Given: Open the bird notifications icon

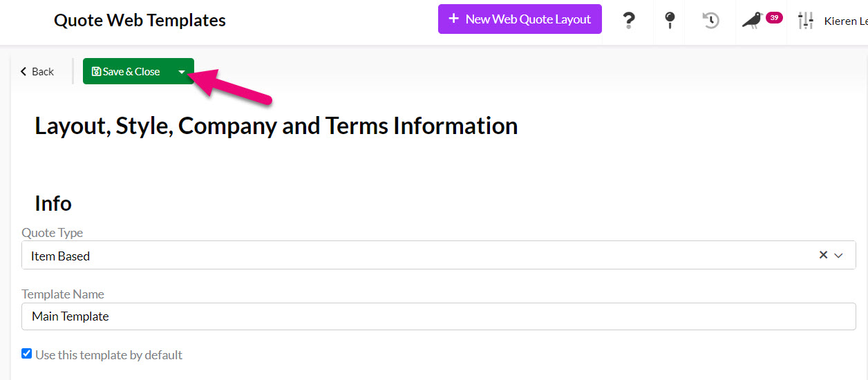Looking at the screenshot, I should tap(752, 21).
